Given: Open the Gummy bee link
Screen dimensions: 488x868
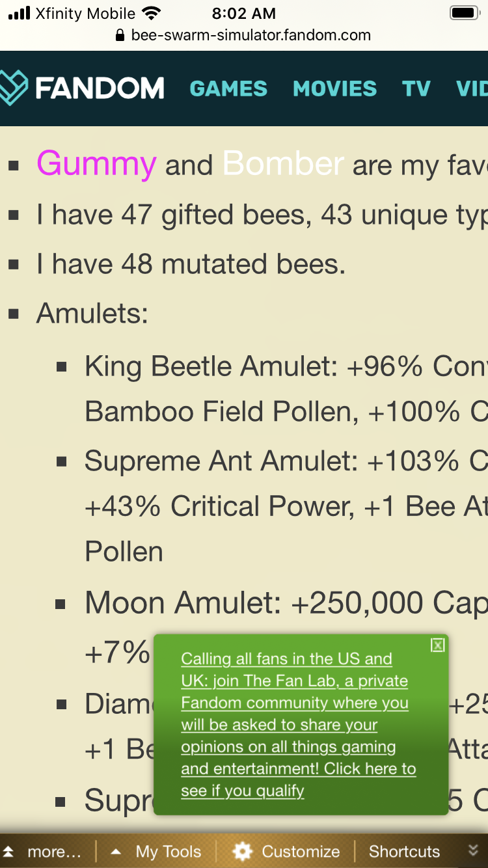Looking at the screenshot, I should point(96,163).
